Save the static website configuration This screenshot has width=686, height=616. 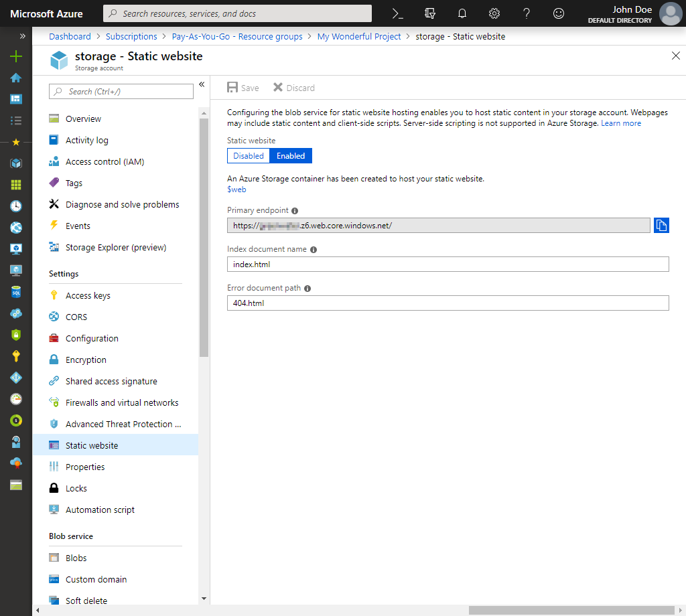coord(243,87)
